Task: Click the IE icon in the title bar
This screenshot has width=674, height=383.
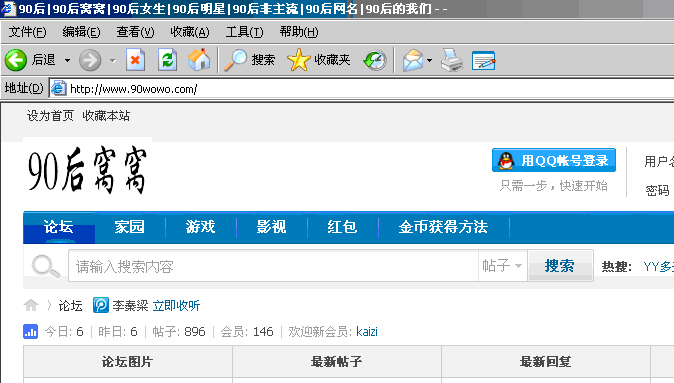Action: click(8, 8)
